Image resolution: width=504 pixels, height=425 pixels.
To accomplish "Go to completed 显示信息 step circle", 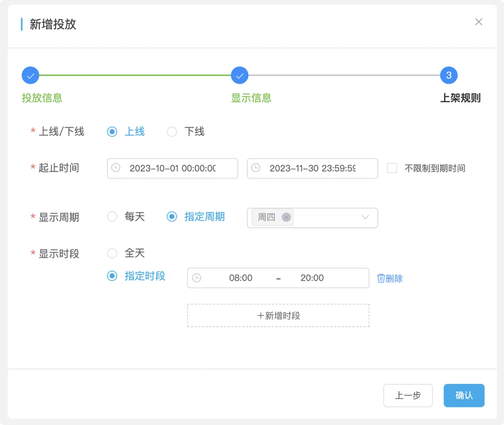I will tap(239, 76).
